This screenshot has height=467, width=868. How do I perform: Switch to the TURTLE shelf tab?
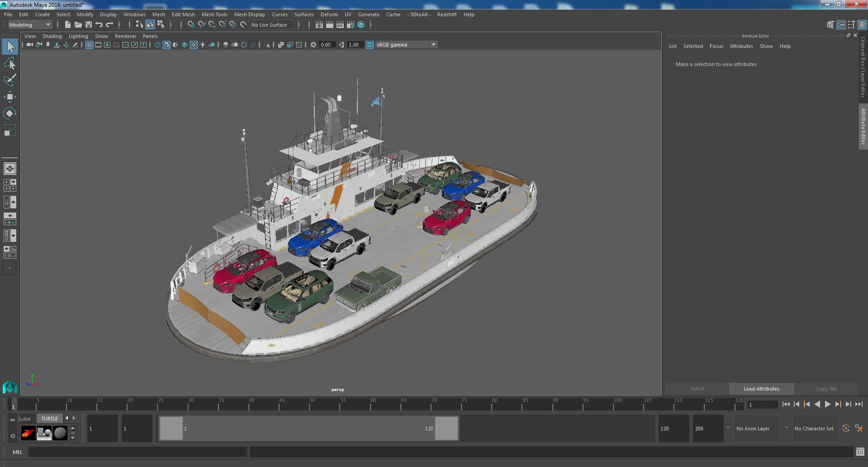click(x=50, y=419)
